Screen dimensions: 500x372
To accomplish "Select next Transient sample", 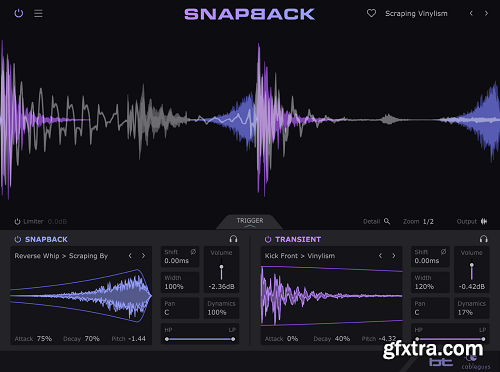I will [x=394, y=256].
